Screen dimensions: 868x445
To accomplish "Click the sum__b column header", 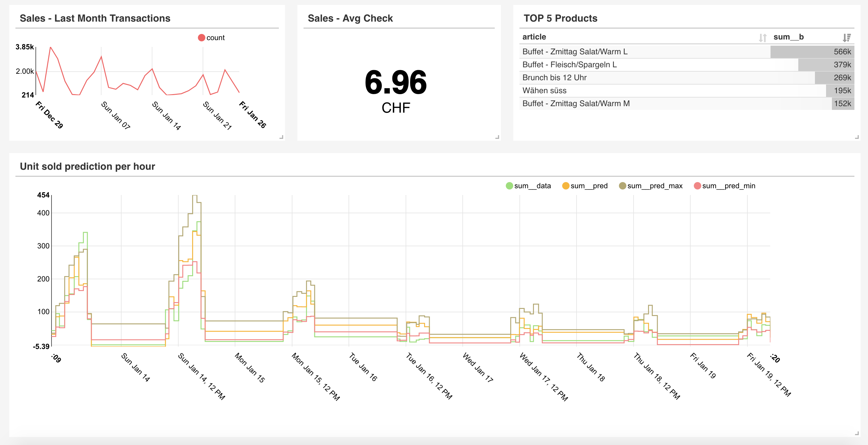I will point(788,37).
